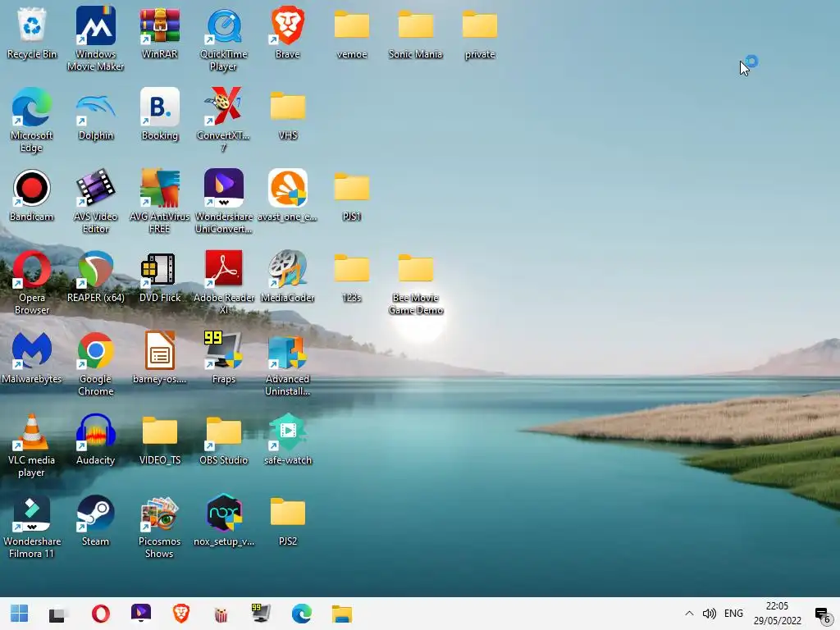Open Microsoft Edge from the taskbar
The width and height of the screenshot is (840, 630).
[301, 614]
